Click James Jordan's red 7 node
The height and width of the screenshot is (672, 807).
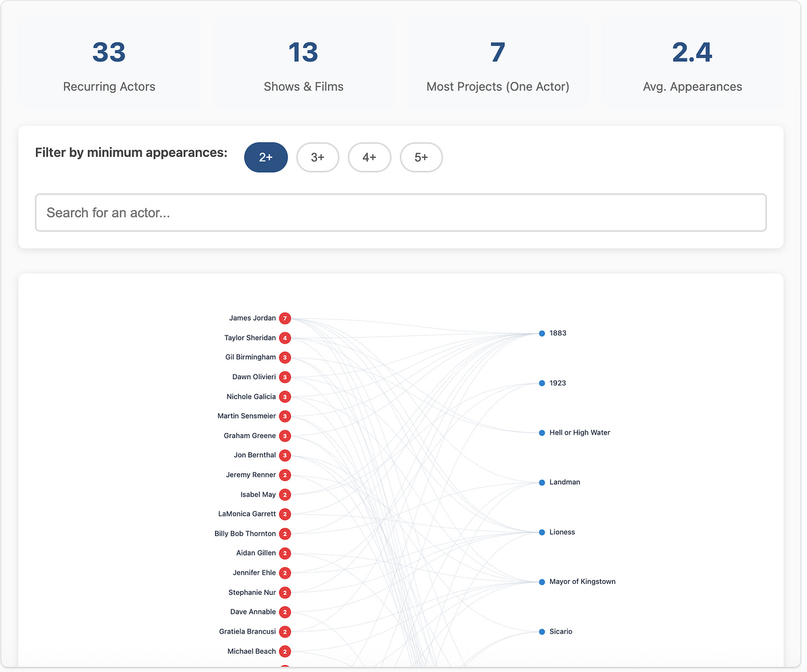[285, 318]
